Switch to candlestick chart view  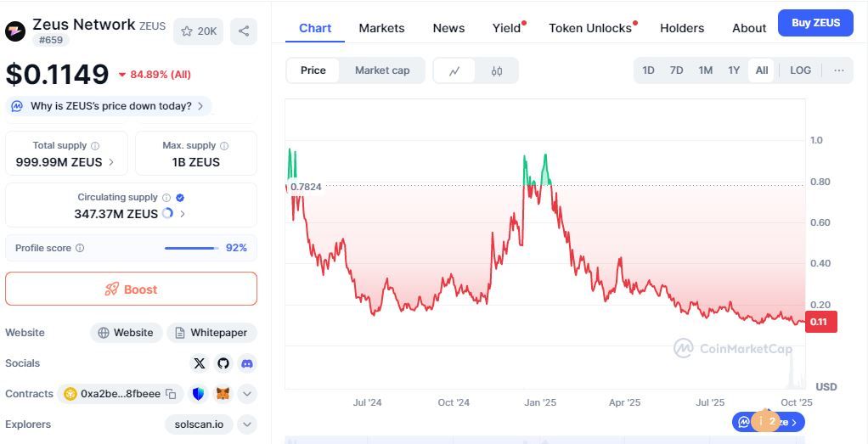pyautogui.click(x=497, y=70)
